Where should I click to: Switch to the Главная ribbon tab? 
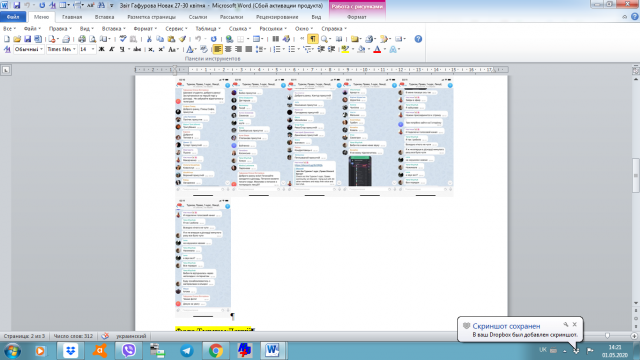pyautogui.click(x=72, y=17)
